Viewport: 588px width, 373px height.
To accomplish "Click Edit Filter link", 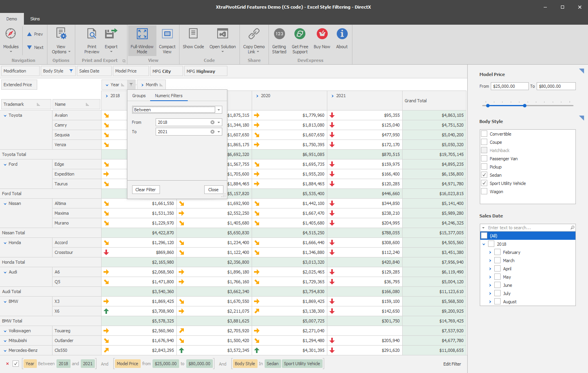I will 452,364.
